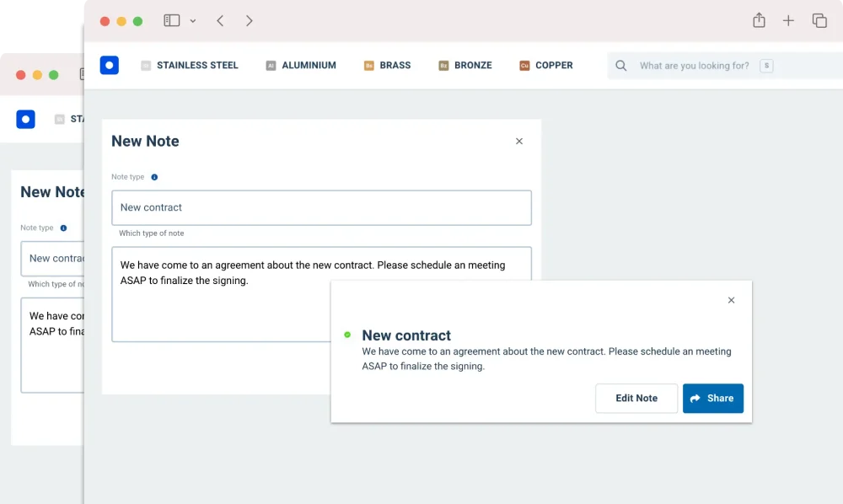
Task: Open the browser sidebar panel icon
Action: pos(172,20)
